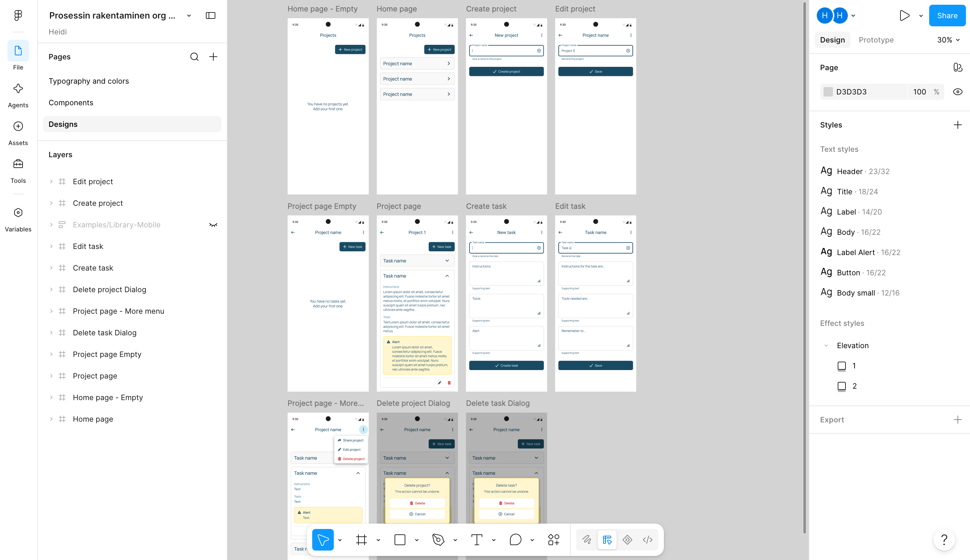Search pages with the magnifier icon
Image resolution: width=970 pixels, height=560 pixels.
tap(194, 57)
